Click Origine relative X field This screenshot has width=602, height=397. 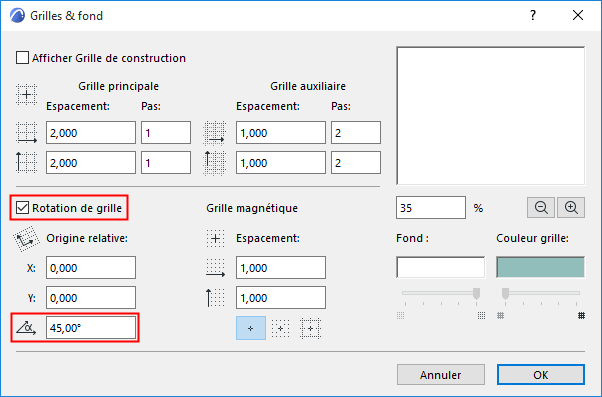point(91,268)
